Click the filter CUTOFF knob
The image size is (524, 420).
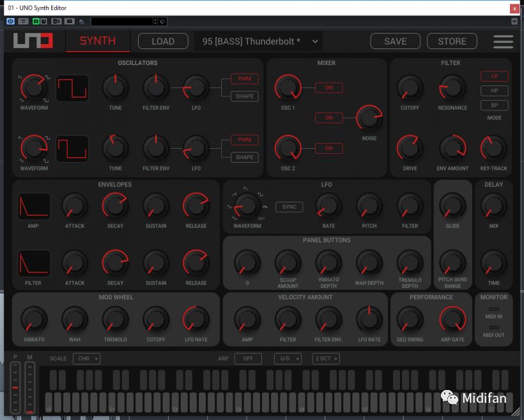click(410, 88)
